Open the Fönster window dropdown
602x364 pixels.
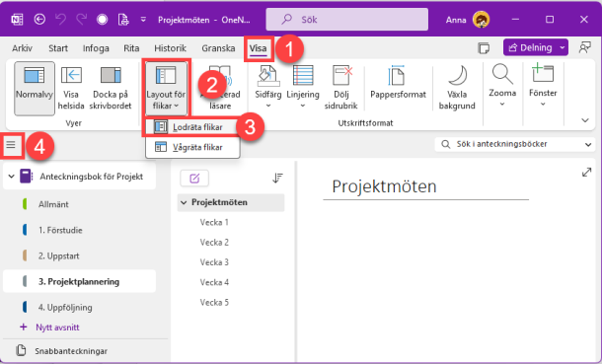click(x=543, y=86)
